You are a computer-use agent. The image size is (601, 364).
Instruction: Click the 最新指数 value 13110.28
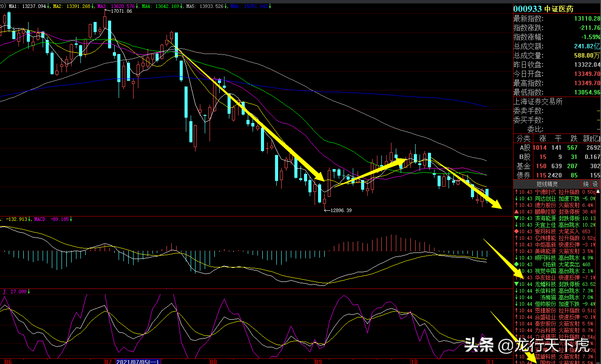[x=587, y=18]
